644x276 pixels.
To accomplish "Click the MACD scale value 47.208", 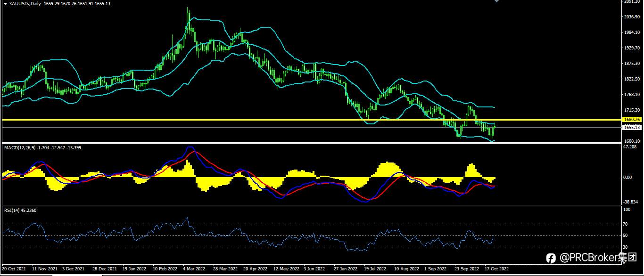I will 630,147.
